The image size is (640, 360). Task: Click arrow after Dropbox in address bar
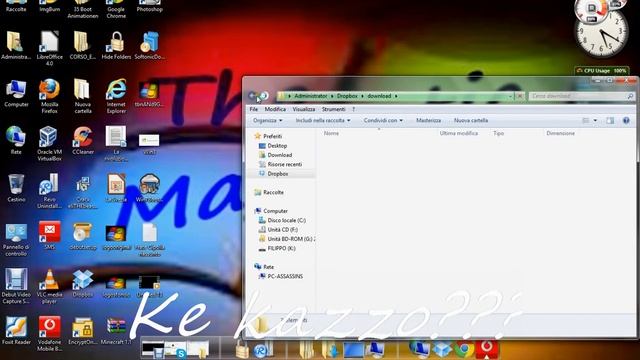[362, 96]
